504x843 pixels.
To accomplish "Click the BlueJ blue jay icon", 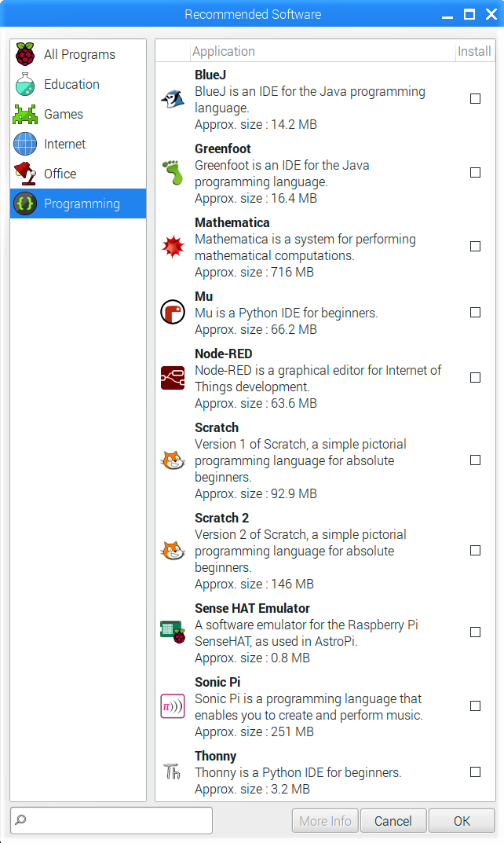I will pyautogui.click(x=172, y=99).
